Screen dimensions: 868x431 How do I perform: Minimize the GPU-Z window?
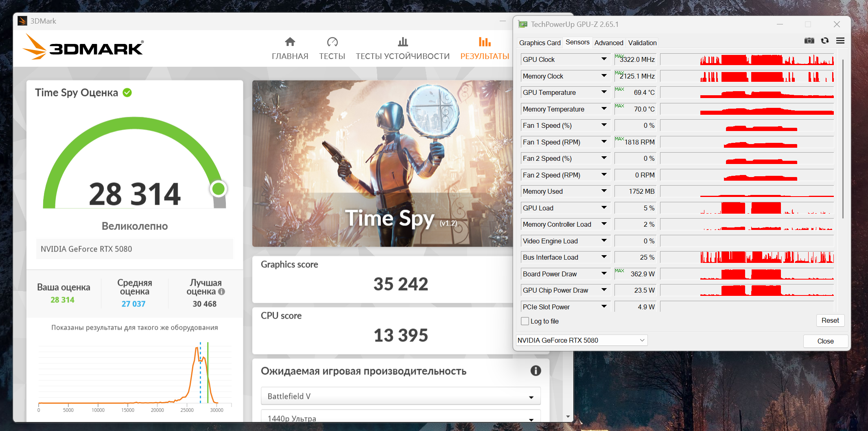[780, 24]
